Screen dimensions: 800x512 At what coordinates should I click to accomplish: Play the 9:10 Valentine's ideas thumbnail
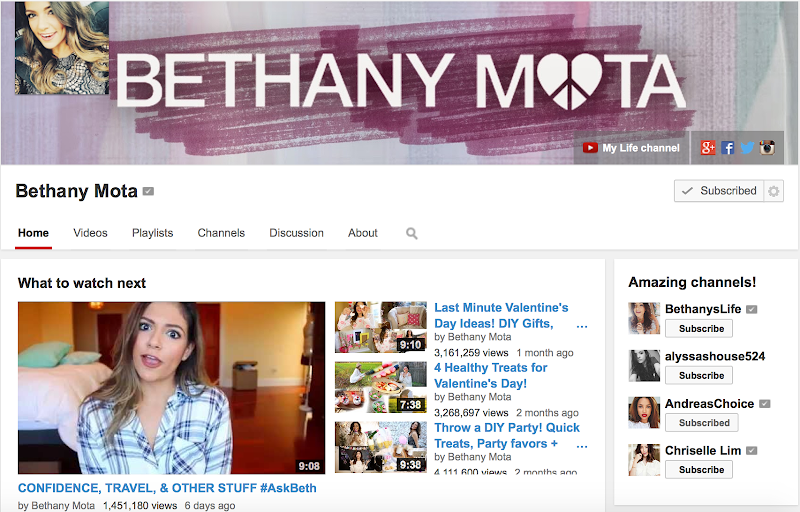(381, 327)
